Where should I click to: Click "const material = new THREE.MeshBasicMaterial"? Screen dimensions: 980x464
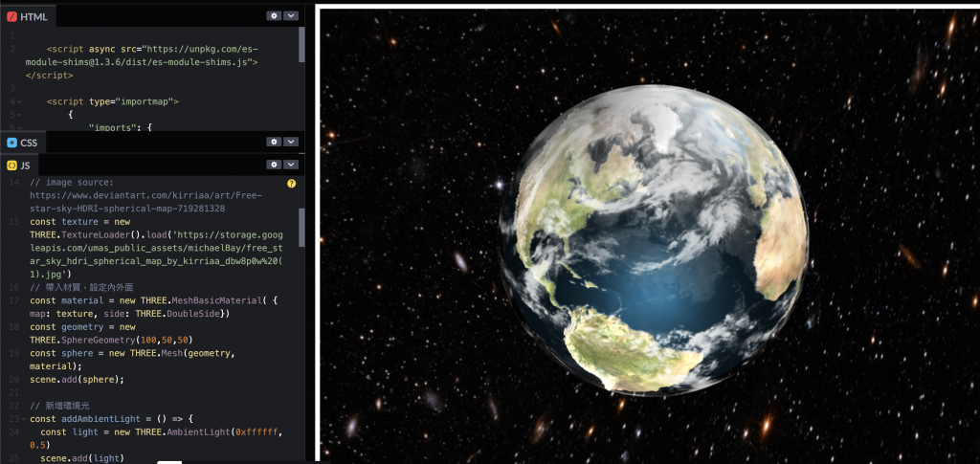(145, 300)
